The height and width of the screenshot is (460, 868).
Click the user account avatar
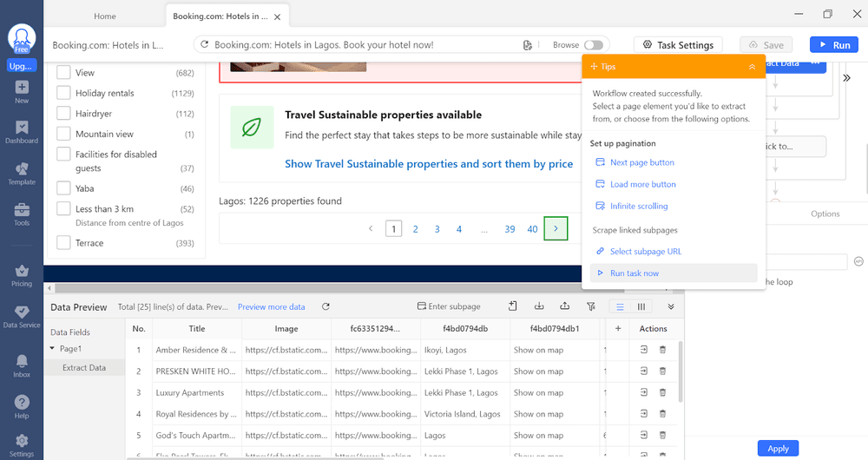[x=22, y=38]
